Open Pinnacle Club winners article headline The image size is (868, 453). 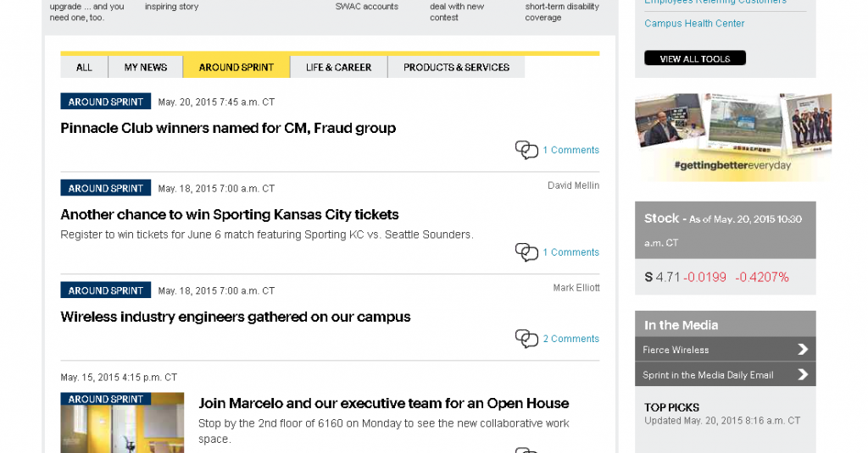228,129
